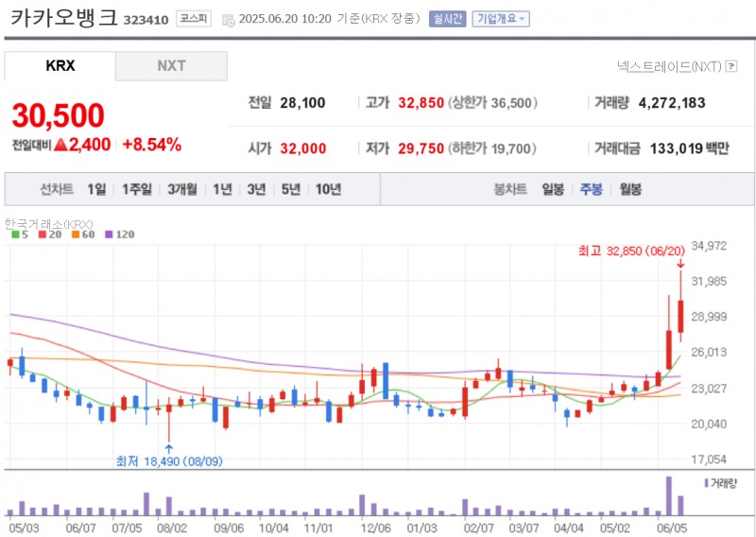Click the 최고 32,850 (06/20) chart label
The width and height of the screenshot is (756, 537).
631,251
